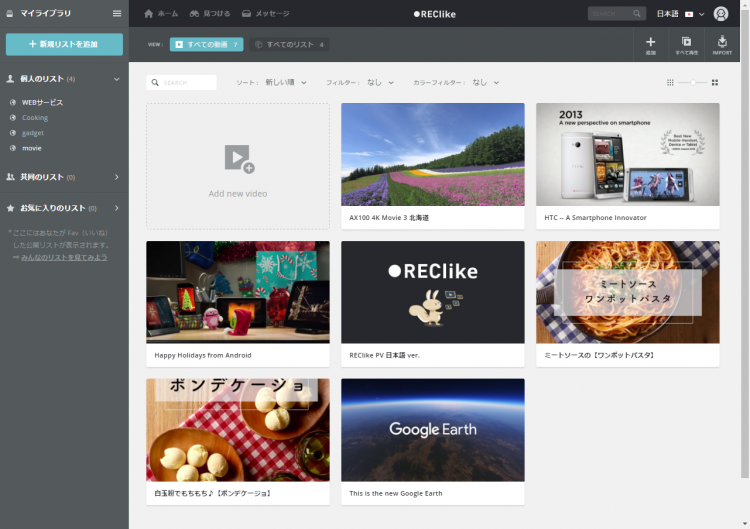The height and width of the screenshot is (529, 750).
Task: Click the 新規リストを追加 button
Action: (64, 44)
